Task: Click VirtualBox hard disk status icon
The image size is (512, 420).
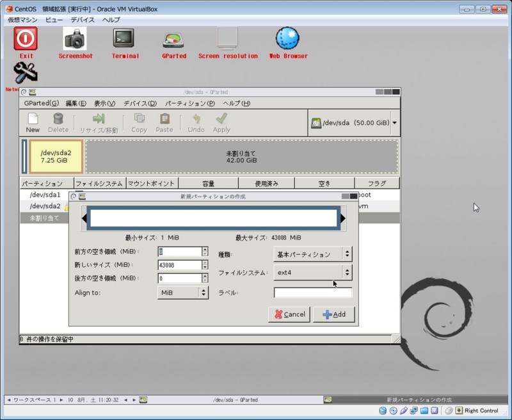Action: point(383,410)
